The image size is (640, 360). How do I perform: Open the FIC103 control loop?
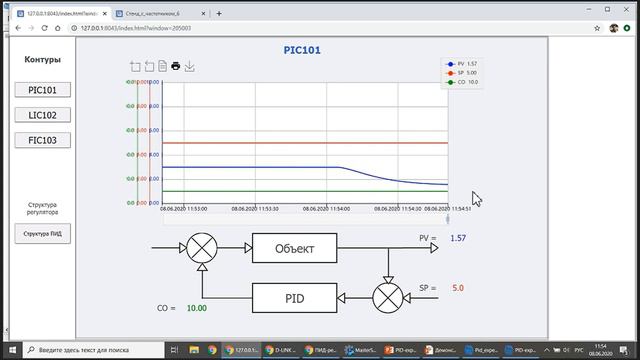[42, 140]
